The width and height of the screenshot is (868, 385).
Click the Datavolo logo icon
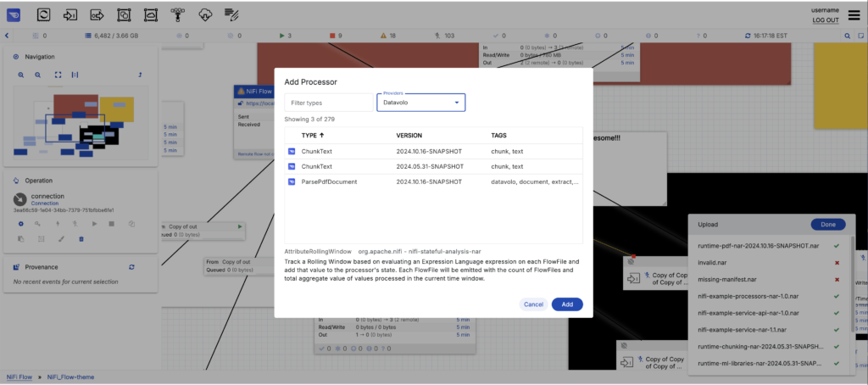[14, 15]
